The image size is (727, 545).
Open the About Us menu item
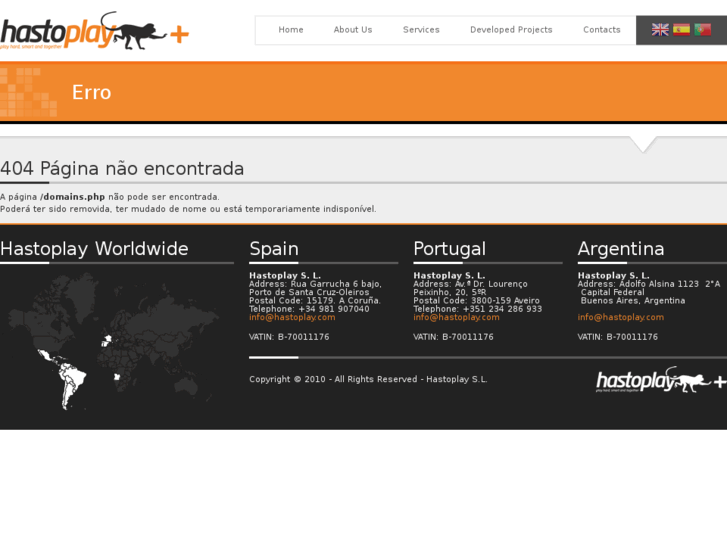pos(353,30)
